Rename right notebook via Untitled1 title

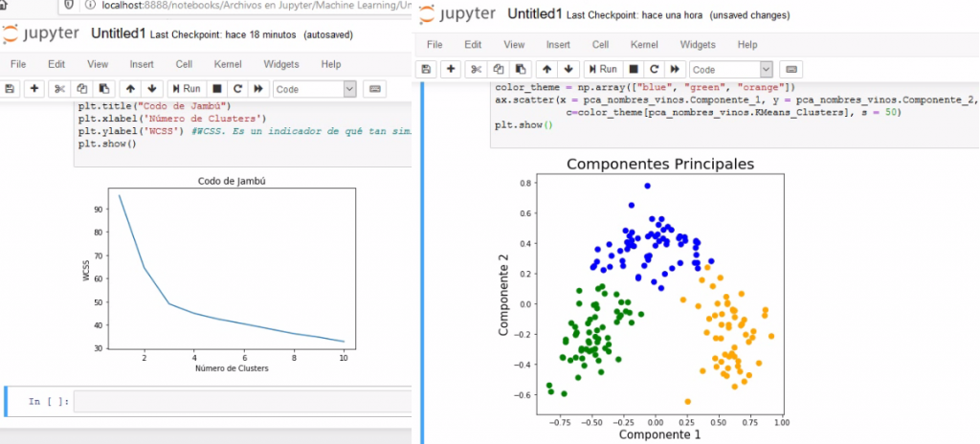535,13
